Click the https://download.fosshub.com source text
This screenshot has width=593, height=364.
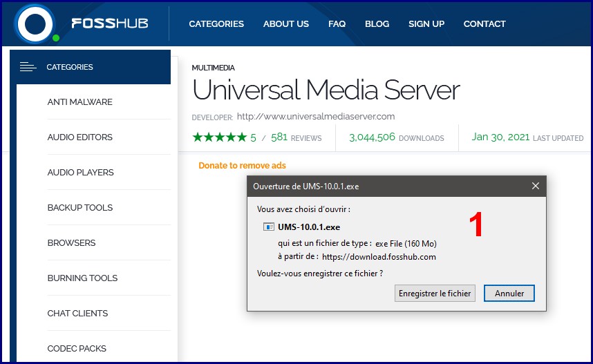[379, 257]
